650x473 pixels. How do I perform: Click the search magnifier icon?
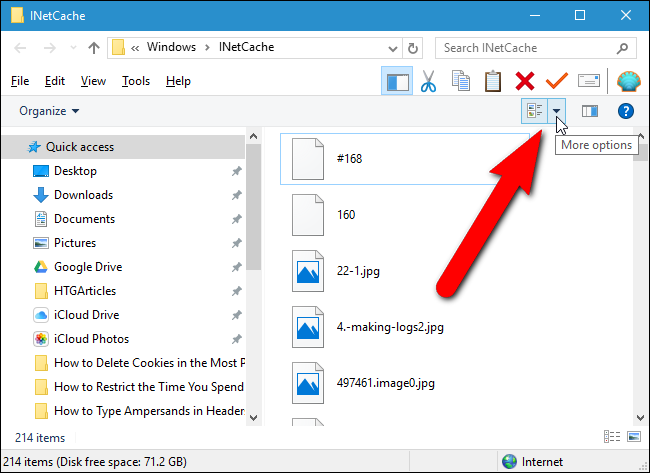pyautogui.click(x=622, y=48)
